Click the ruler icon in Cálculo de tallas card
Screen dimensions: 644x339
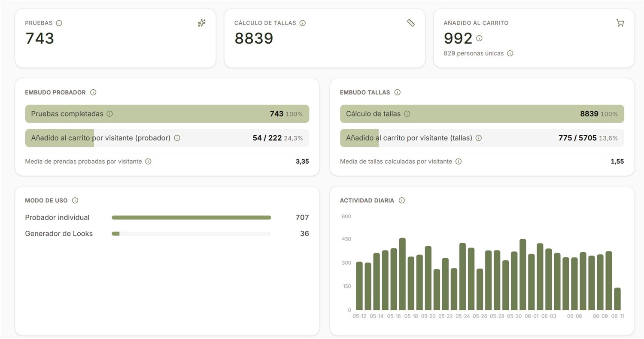tap(411, 23)
